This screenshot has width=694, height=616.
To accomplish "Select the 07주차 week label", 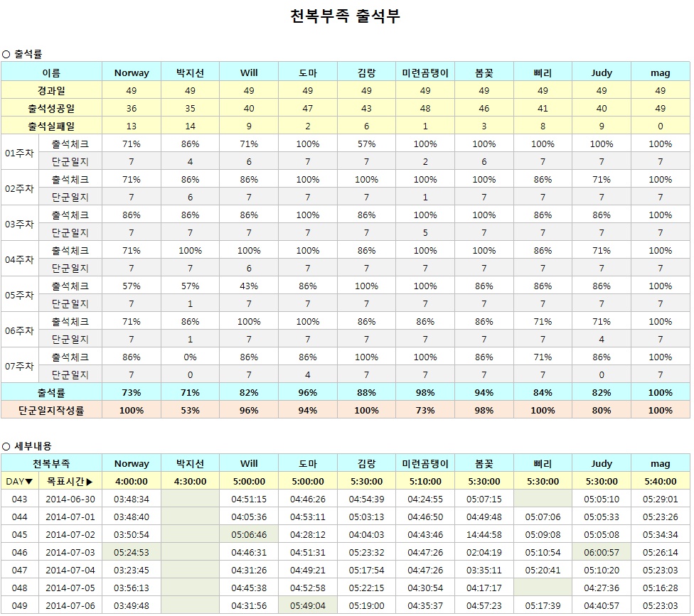I will click(19, 366).
